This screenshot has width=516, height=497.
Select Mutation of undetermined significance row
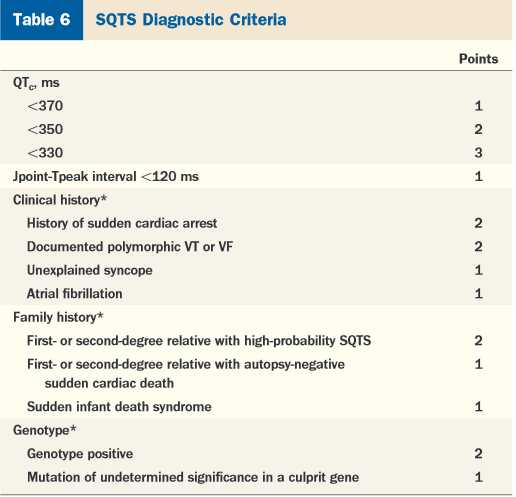(256, 477)
